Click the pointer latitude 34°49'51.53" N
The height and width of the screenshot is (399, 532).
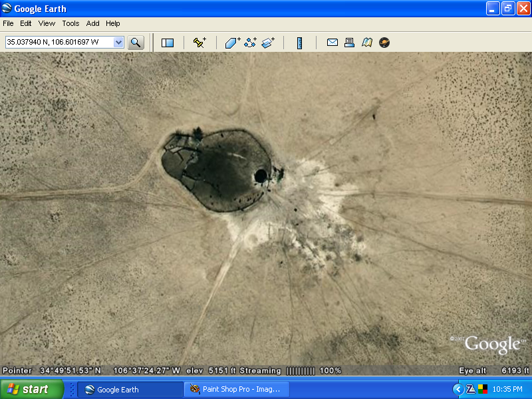(x=70, y=370)
